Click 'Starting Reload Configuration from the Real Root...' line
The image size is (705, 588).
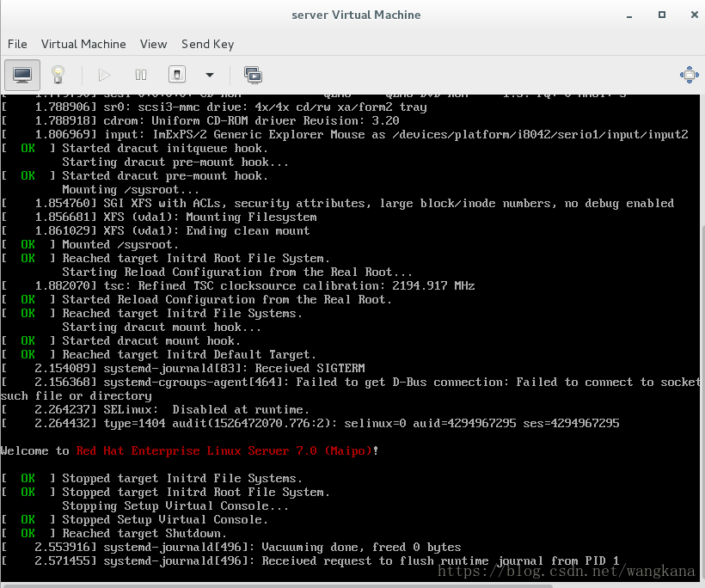pos(237,272)
